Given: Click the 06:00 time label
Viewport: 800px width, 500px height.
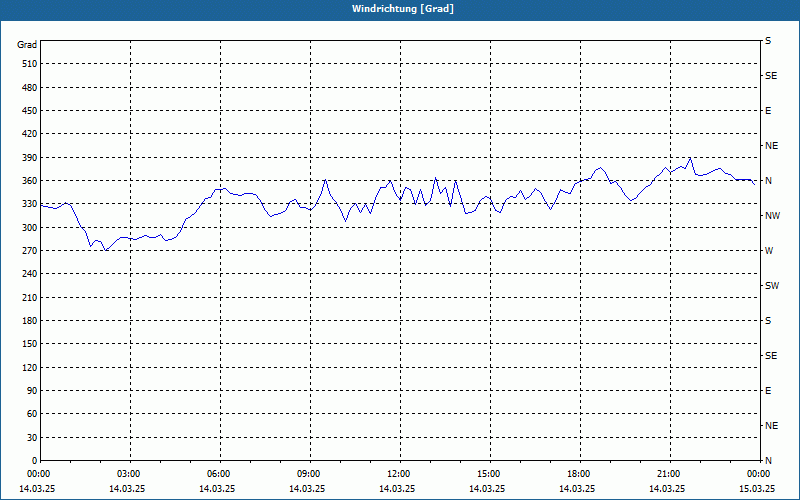Looking at the screenshot, I should [x=218, y=474].
